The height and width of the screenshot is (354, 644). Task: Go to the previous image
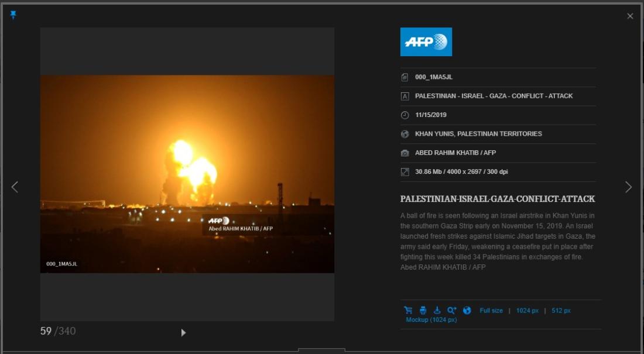click(x=15, y=187)
